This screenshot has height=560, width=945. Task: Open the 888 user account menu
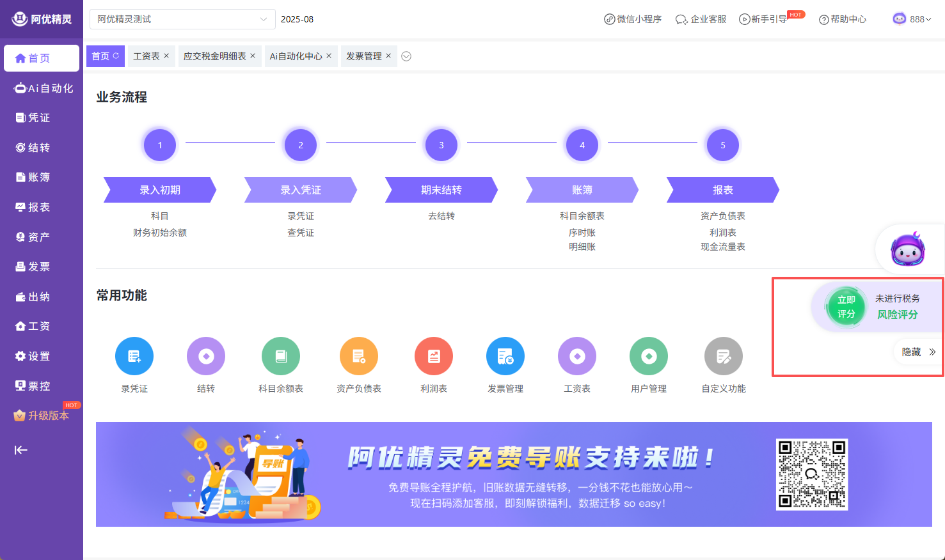pos(912,19)
